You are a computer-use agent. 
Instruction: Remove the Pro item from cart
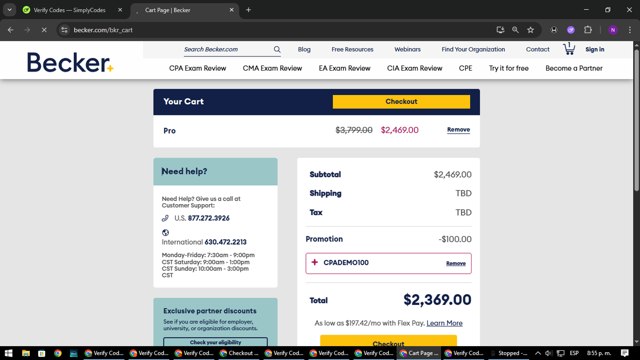click(x=458, y=130)
